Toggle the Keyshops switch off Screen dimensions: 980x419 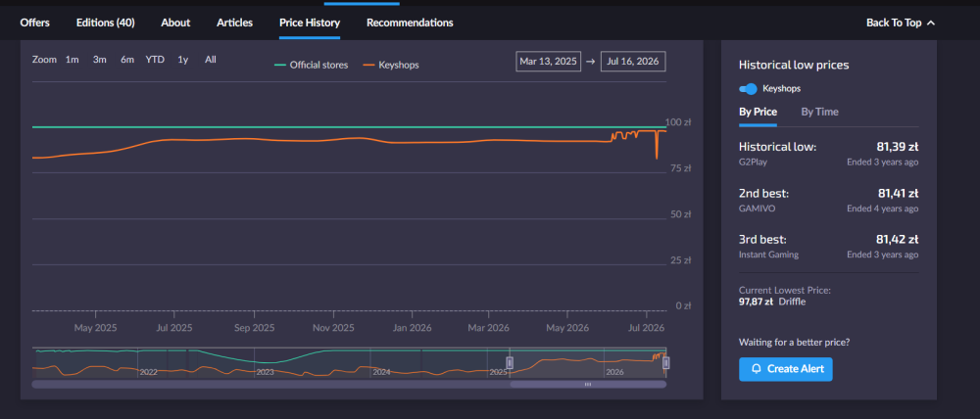(748, 89)
